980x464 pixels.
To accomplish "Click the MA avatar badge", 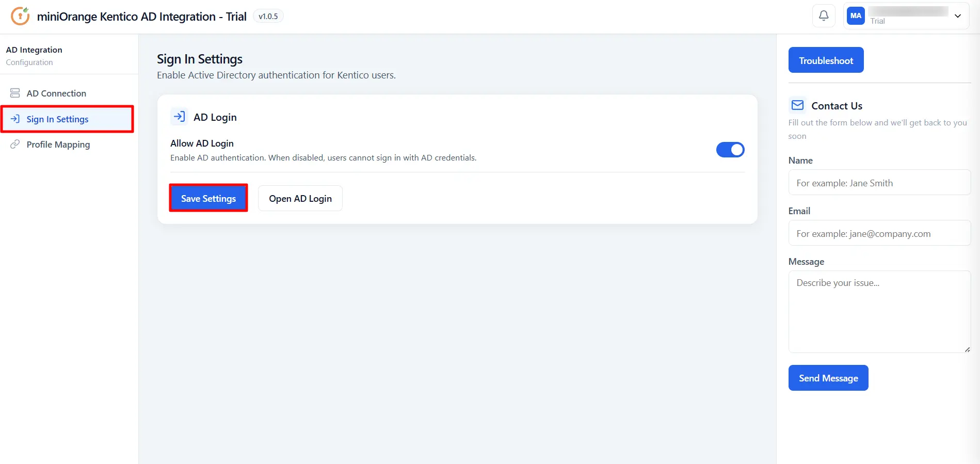I will click(x=856, y=16).
